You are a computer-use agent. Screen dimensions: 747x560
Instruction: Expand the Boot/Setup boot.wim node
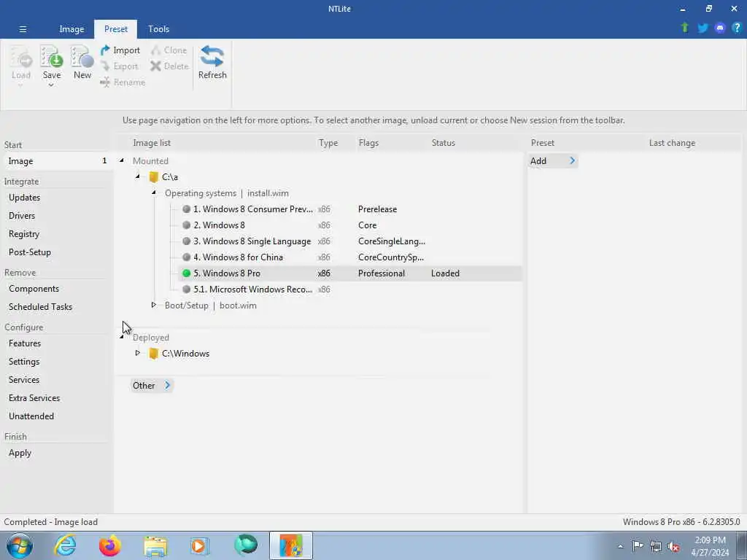pos(154,305)
